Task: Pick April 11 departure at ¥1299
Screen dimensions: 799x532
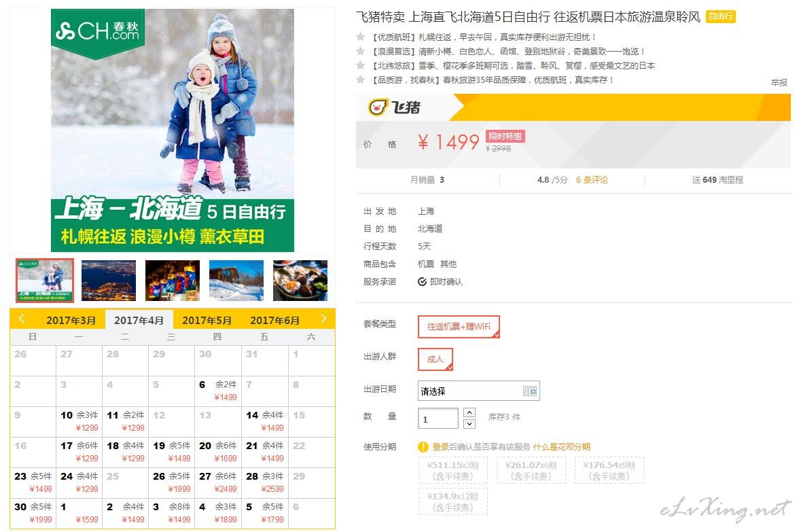Action: [125, 422]
